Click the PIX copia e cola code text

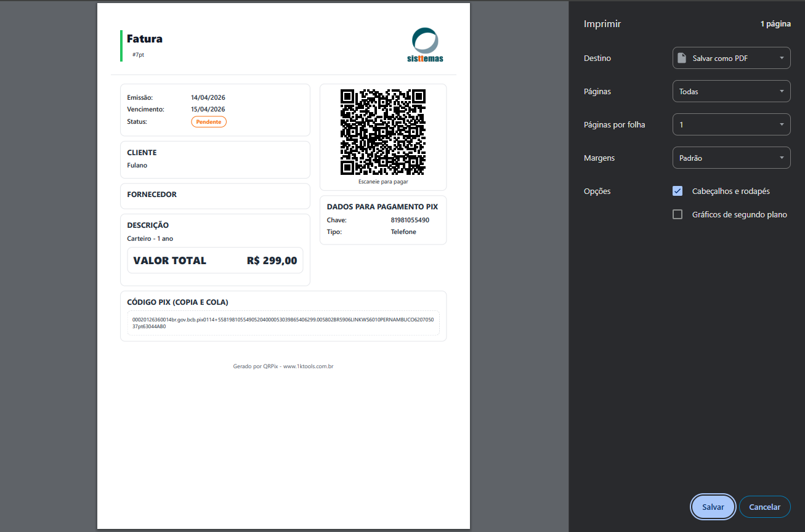click(283, 323)
